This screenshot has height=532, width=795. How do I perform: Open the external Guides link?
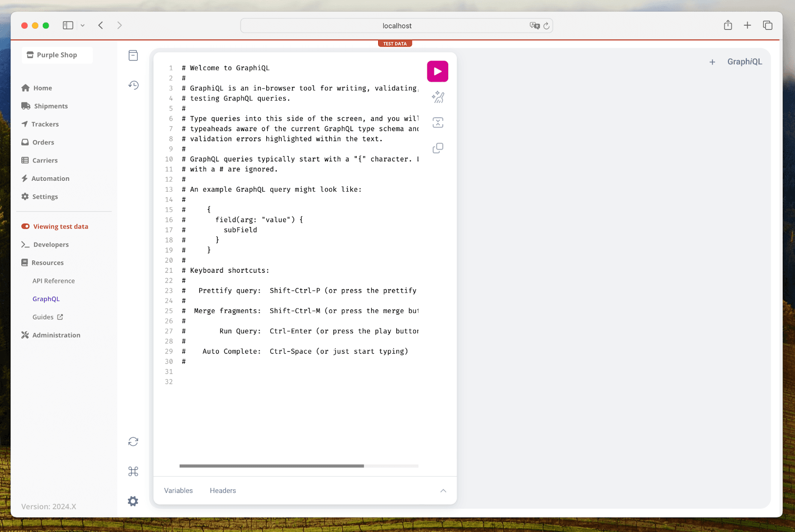pyautogui.click(x=48, y=317)
